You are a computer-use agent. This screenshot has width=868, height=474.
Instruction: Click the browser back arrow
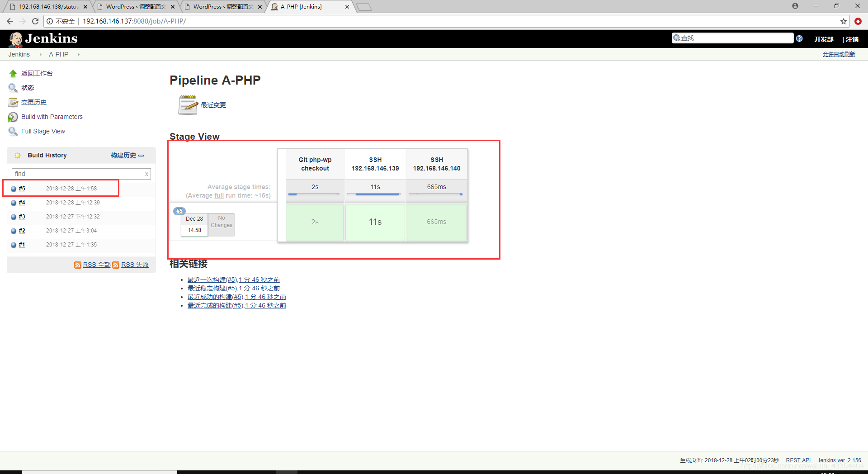pyautogui.click(x=10, y=21)
